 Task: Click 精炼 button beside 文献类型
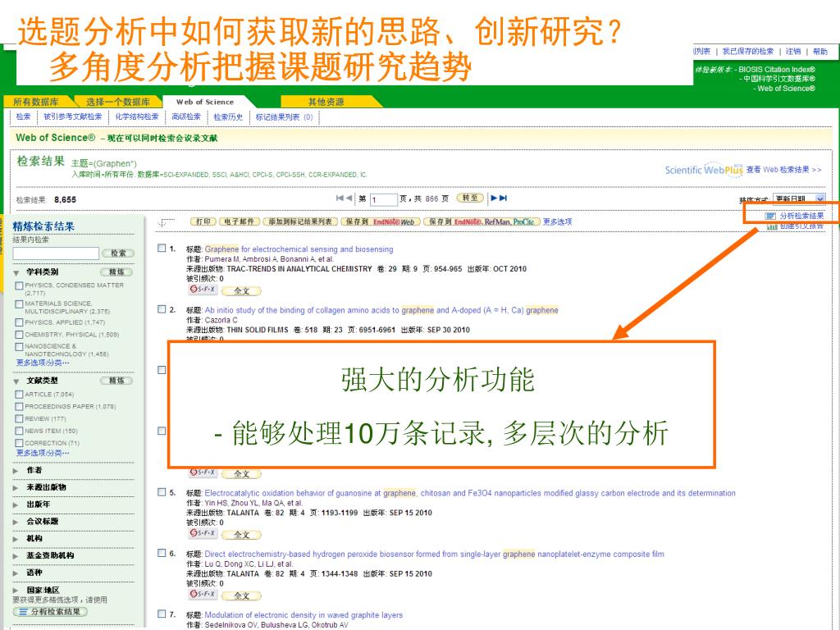(x=116, y=381)
